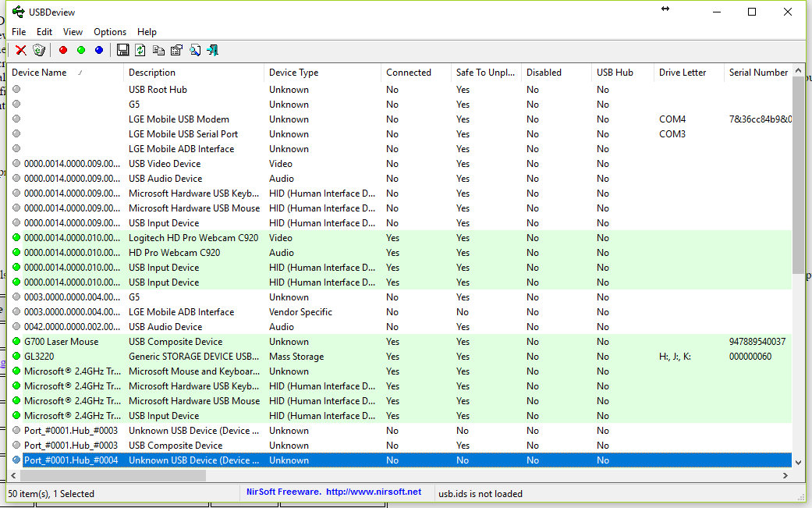This screenshot has width=812, height=508.
Task: Click the Copy Selected Items toolbar icon
Action: coord(158,50)
